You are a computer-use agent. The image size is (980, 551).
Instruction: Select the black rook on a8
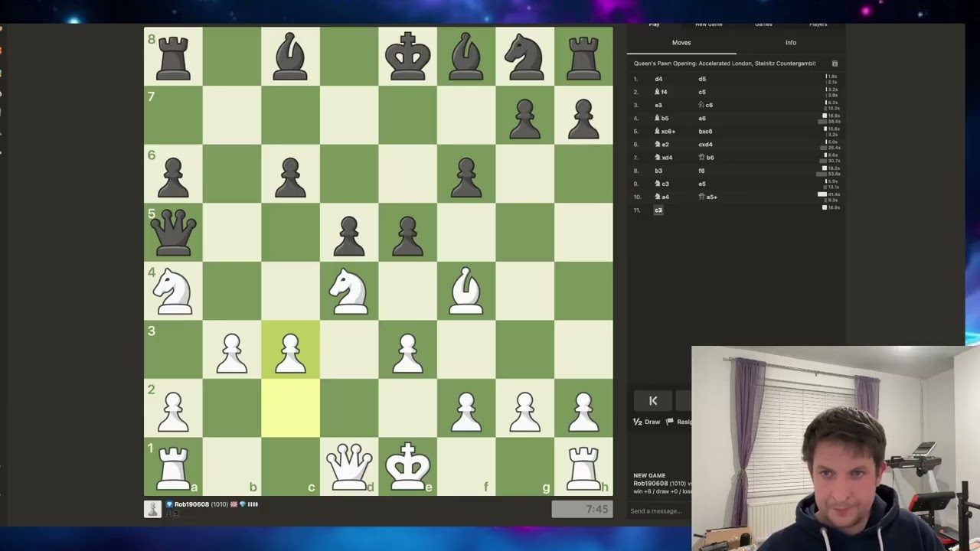(173, 57)
